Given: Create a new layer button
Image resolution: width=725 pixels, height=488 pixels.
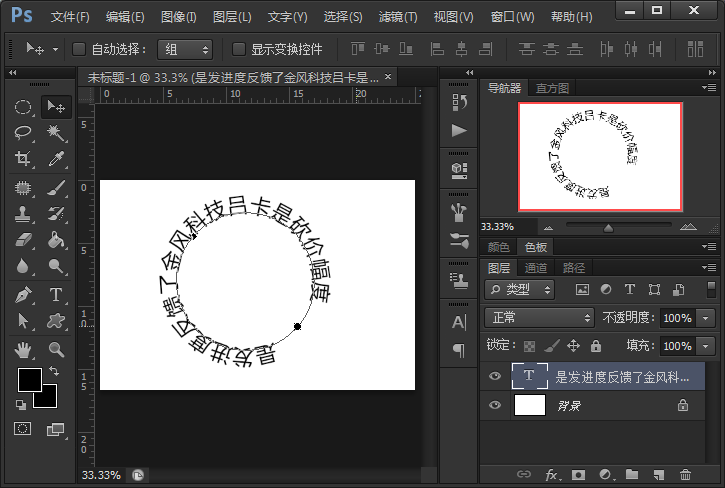Looking at the screenshot, I should (659, 475).
